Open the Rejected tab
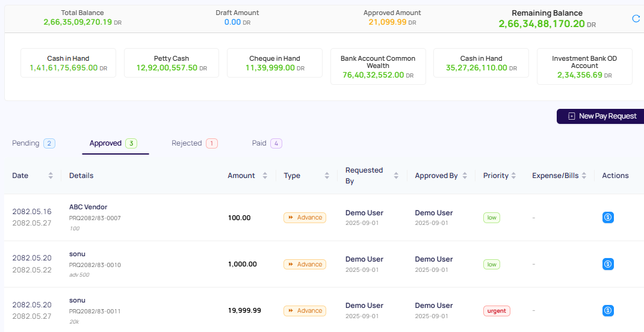644x332 pixels. click(194, 143)
